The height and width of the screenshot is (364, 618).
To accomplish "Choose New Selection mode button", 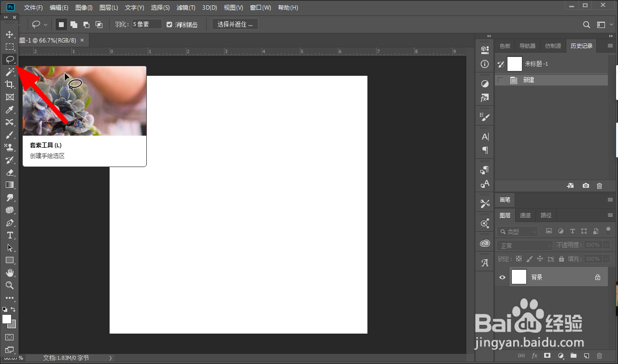I will point(61,25).
